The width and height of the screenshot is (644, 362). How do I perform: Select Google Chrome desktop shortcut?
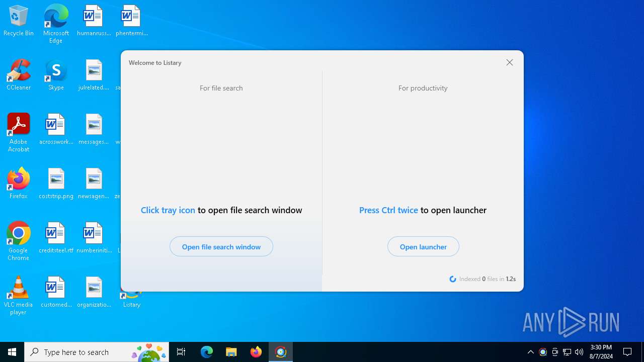[x=19, y=241]
